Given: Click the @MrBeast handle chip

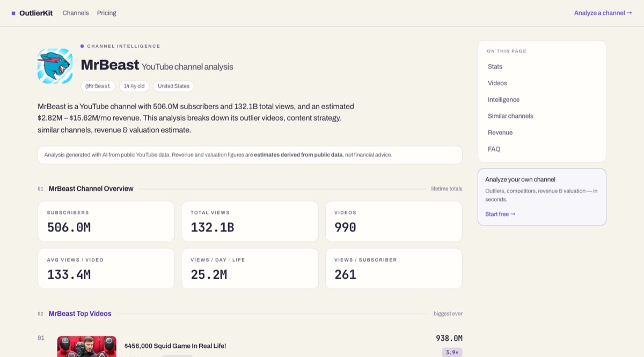Looking at the screenshot, I should 98,86.
